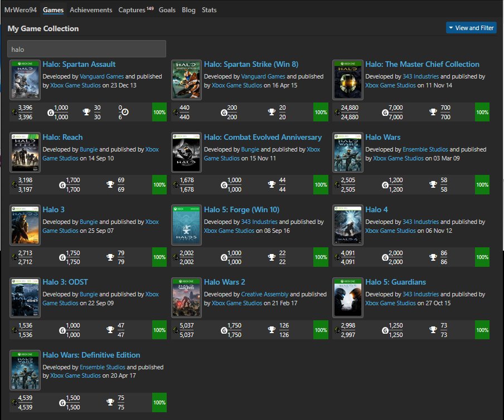The image size is (504, 420).
Task: Open Halo: The Master Chief Collection cover
Action: coord(348,80)
